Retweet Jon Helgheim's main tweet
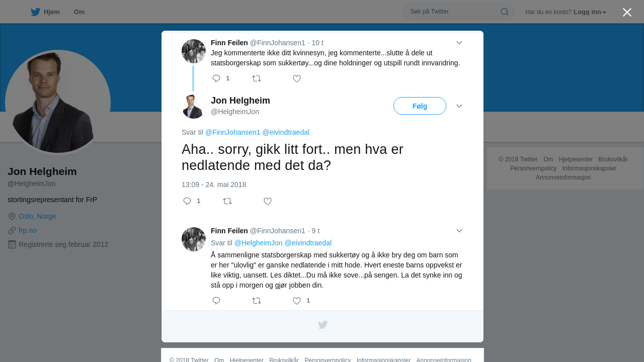 [227, 201]
